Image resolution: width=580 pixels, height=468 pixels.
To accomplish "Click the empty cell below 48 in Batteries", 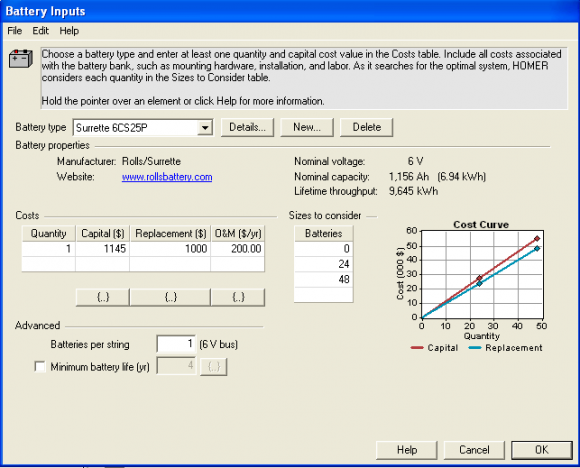I will [324, 294].
